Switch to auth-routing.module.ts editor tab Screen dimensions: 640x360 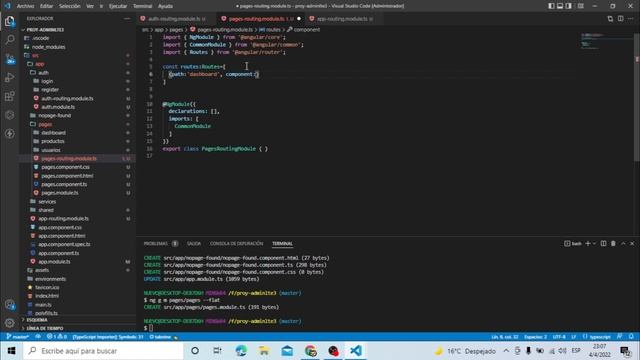[x=174, y=19]
